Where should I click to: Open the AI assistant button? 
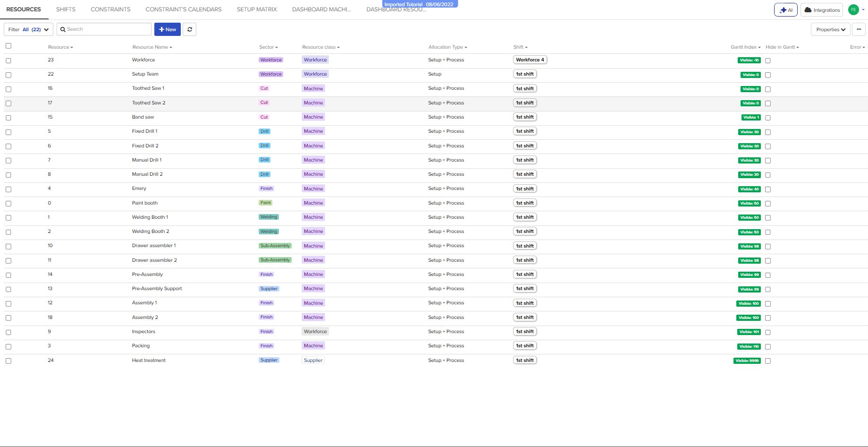click(785, 10)
